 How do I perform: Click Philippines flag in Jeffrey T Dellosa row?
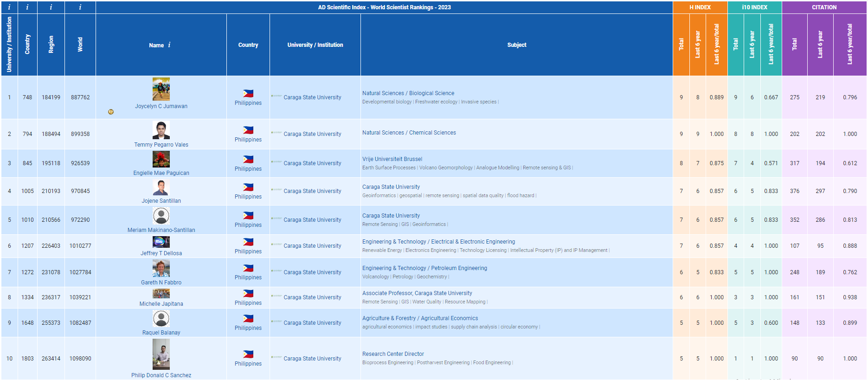248,242
